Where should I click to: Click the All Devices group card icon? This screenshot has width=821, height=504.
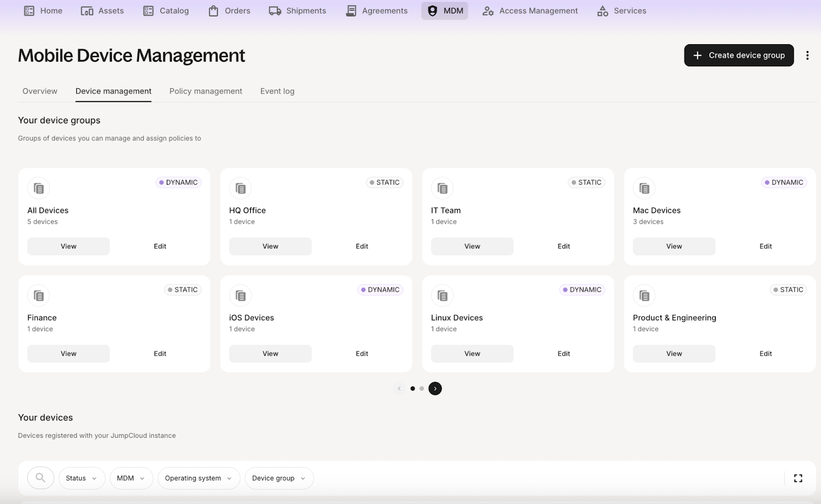click(38, 188)
